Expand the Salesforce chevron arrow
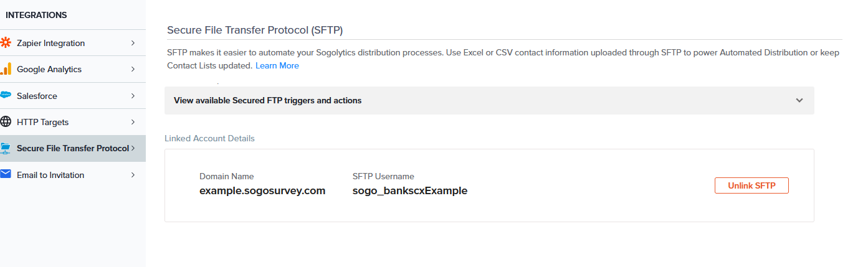The height and width of the screenshot is (267, 868). tap(133, 96)
